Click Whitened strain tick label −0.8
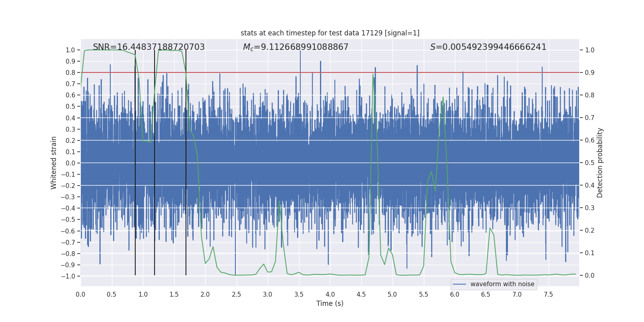644x322 pixels. coord(68,254)
